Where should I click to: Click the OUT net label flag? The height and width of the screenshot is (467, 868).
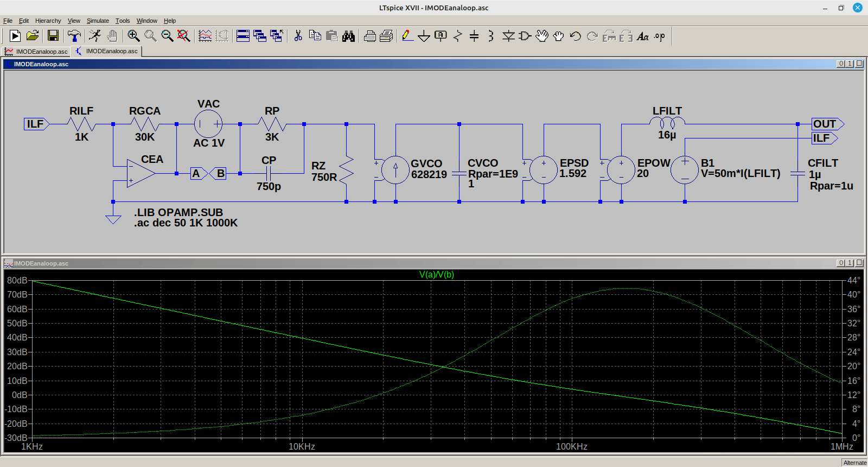point(828,124)
